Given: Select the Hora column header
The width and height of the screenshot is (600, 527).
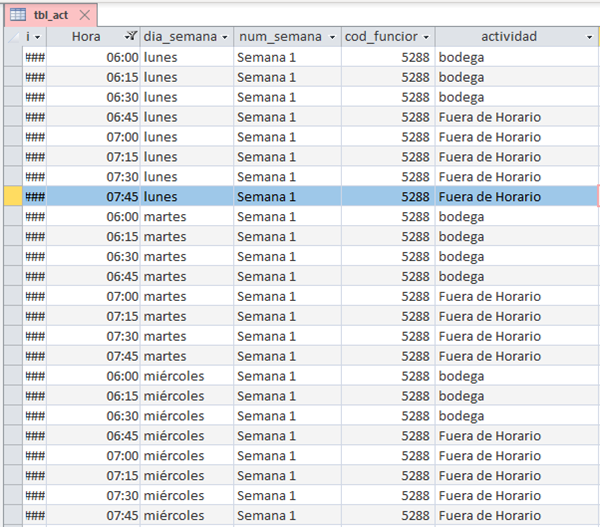Looking at the screenshot, I should [86, 37].
